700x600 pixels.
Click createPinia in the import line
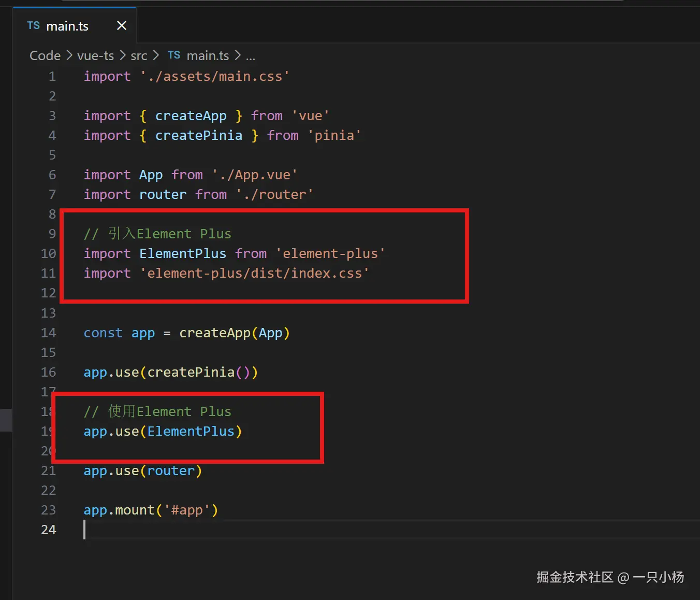199,136
